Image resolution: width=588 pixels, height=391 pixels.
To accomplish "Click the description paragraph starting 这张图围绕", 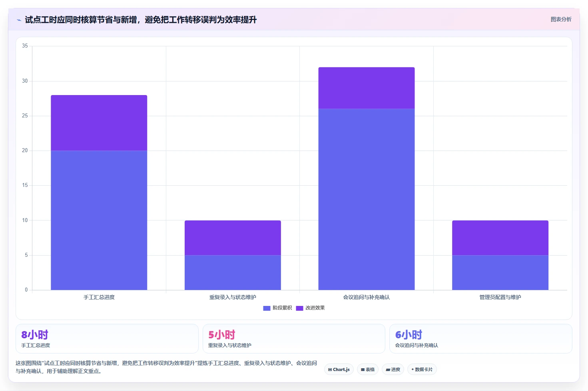I will point(166,367).
